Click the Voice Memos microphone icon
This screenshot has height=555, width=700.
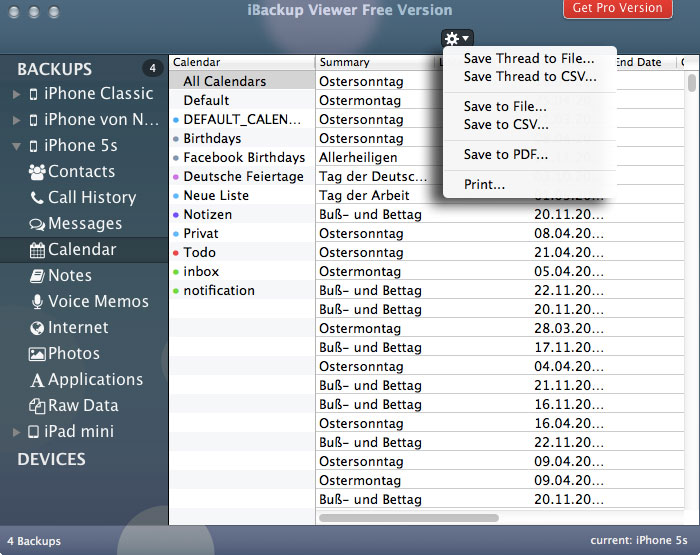pyautogui.click(x=38, y=302)
